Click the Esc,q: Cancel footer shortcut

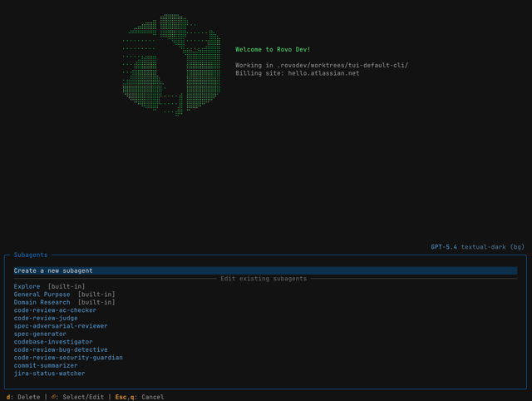tap(140, 397)
